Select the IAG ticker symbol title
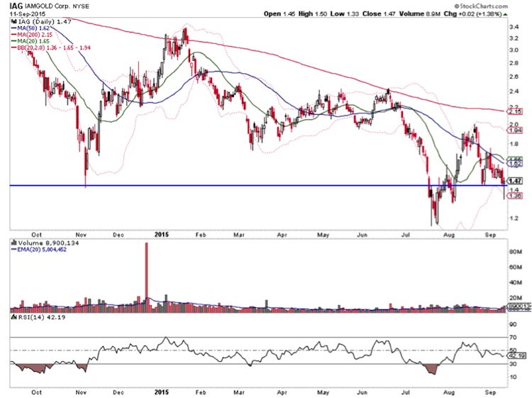Screen dimensions: 532x398 click(x=16, y=6)
